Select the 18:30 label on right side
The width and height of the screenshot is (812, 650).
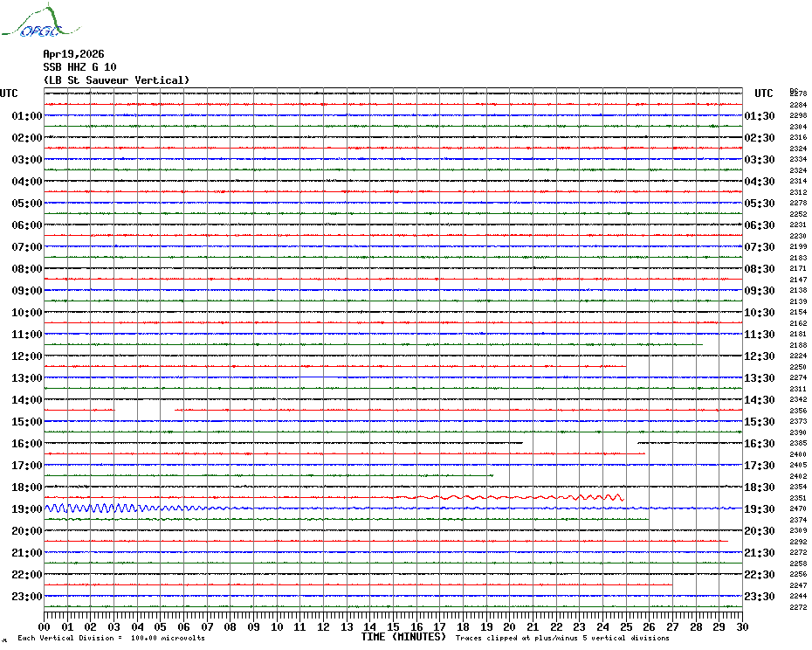pyautogui.click(x=760, y=487)
